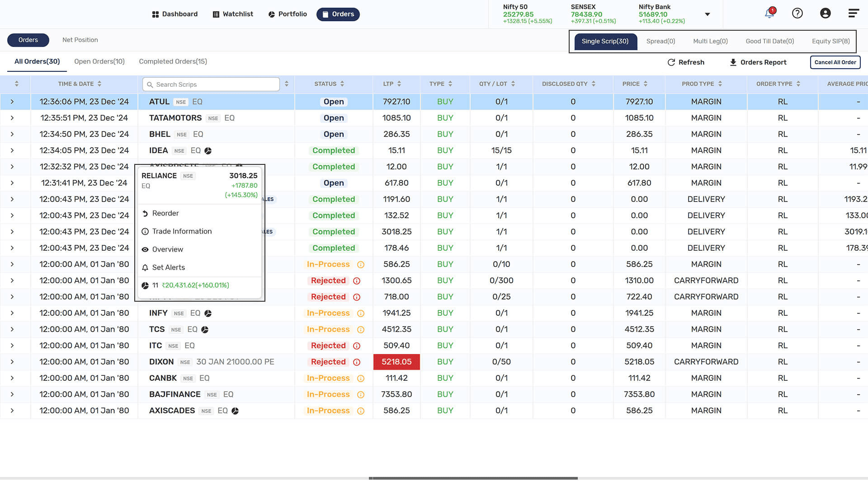Expand the AXISCADES order row

point(12,411)
